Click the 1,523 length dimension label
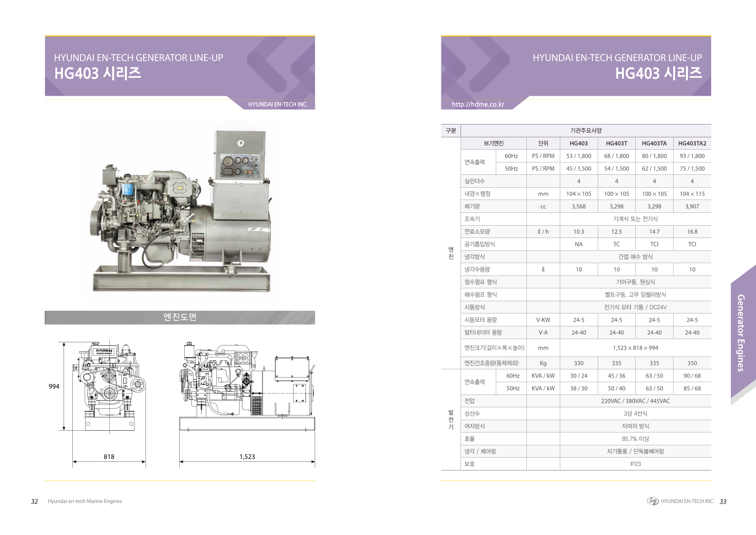The image size is (756, 535). click(x=247, y=456)
